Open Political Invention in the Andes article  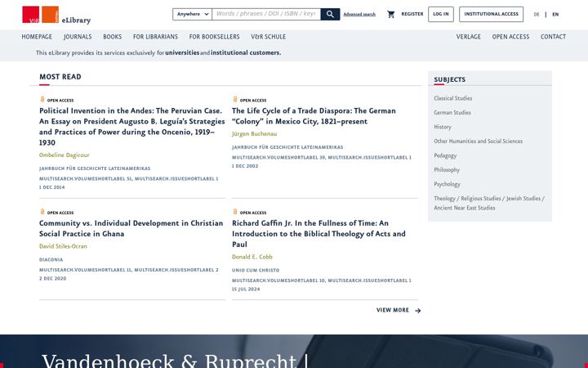(132, 127)
